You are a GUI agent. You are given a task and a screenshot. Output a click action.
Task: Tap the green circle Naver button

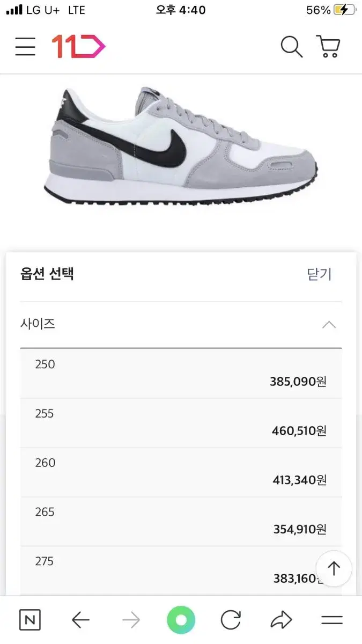coord(181,620)
